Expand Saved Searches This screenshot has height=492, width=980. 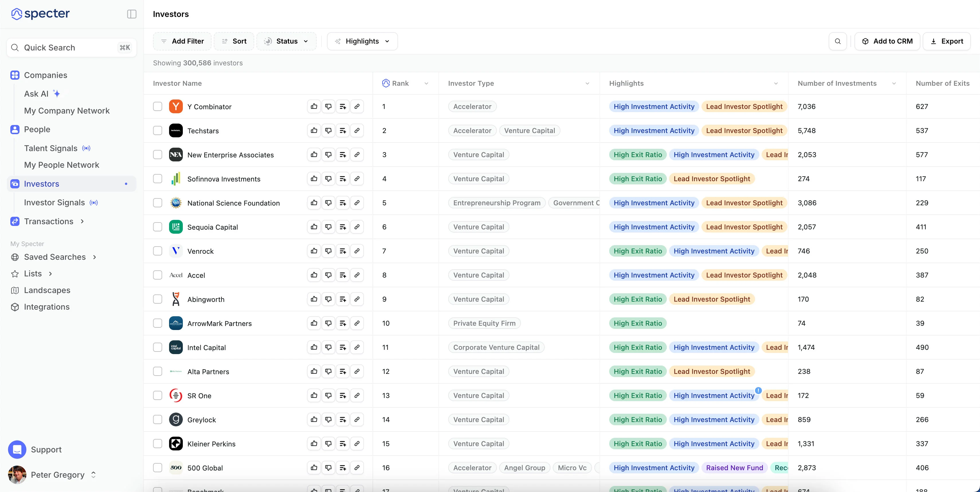tap(94, 257)
